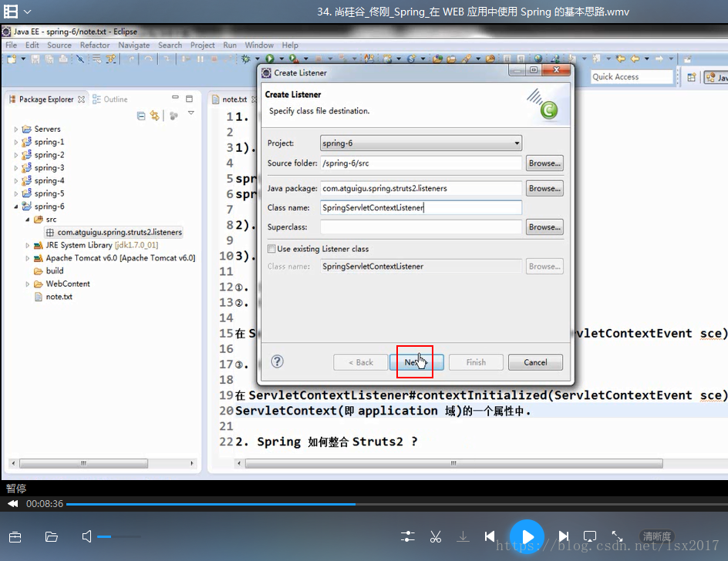Open the dialog help question mark icon

(277, 361)
